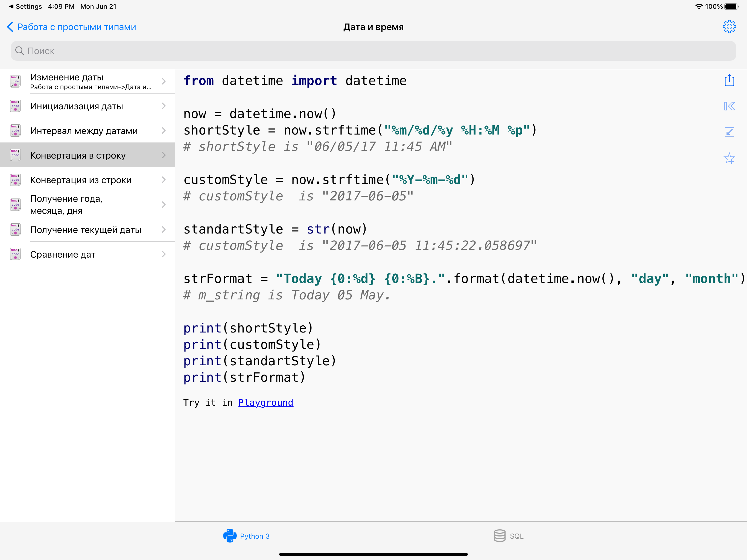The image size is (747, 560).
Task: Click the now = datetime.now() line
Action: click(x=260, y=114)
